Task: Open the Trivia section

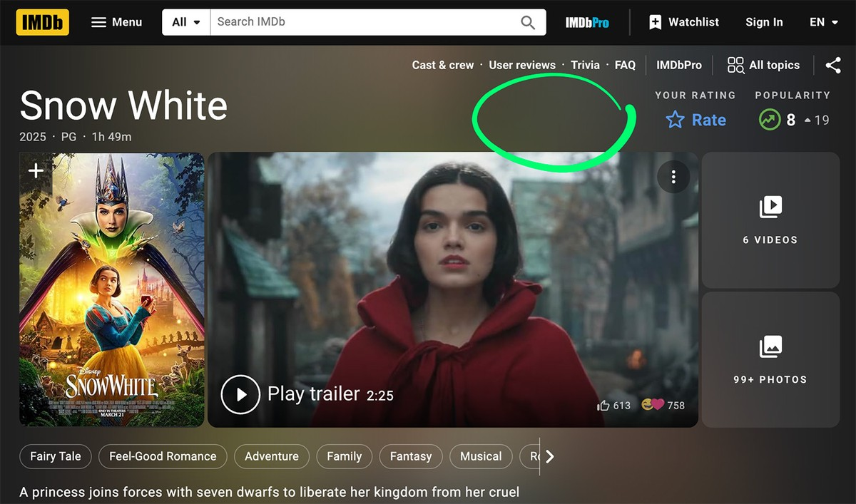Action: tap(585, 65)
